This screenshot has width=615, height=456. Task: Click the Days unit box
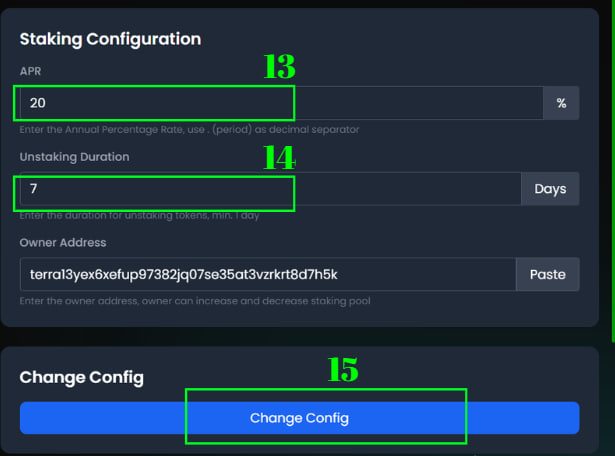(x=550, y=189)
